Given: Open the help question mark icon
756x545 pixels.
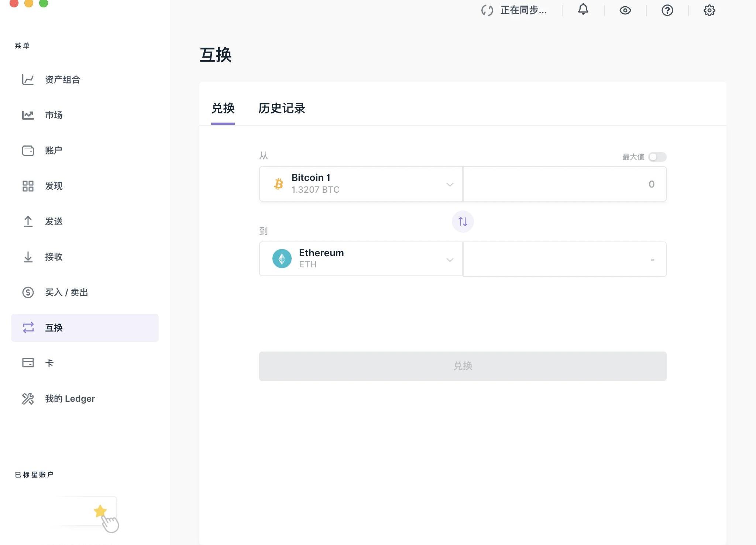Looking at the screenshot, I should (x=667, y=10).
